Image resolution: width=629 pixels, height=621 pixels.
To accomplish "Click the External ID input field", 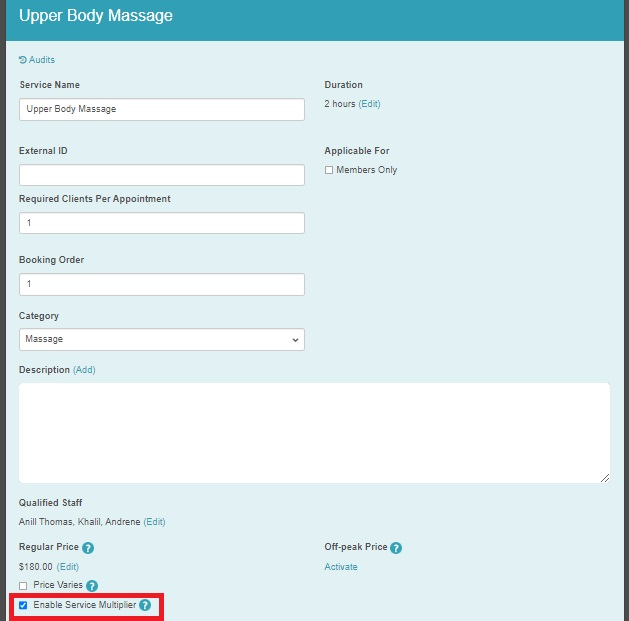I will pos(162,175).
